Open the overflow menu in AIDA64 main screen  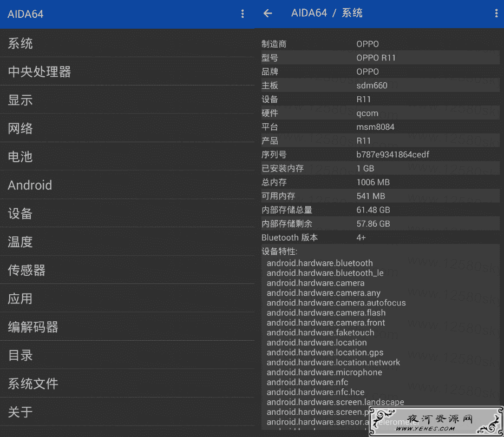243,14
